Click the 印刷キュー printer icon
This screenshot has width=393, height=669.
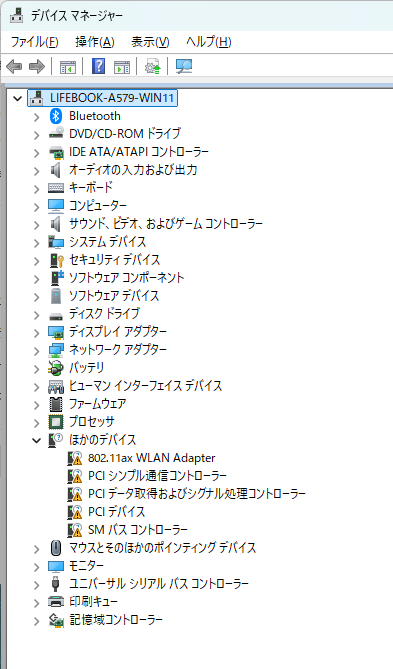[55, 602]
